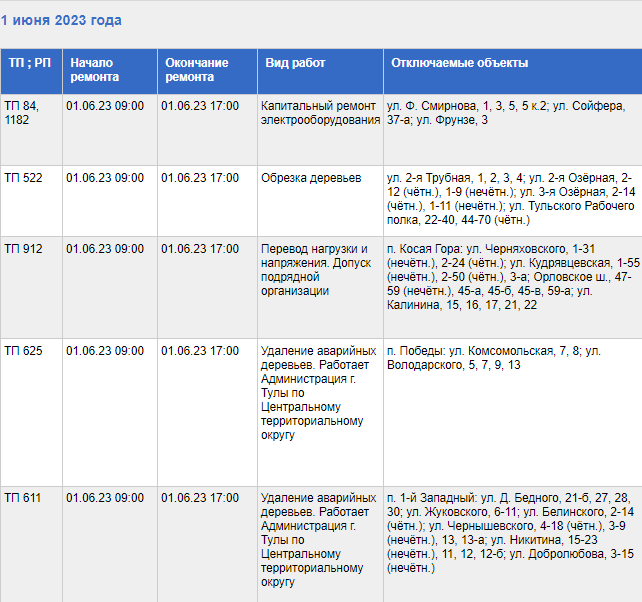The image size is (642, 602).
Task: Click addresses starting 'п. 1-й Западный'
Action: tap(511, 533)
